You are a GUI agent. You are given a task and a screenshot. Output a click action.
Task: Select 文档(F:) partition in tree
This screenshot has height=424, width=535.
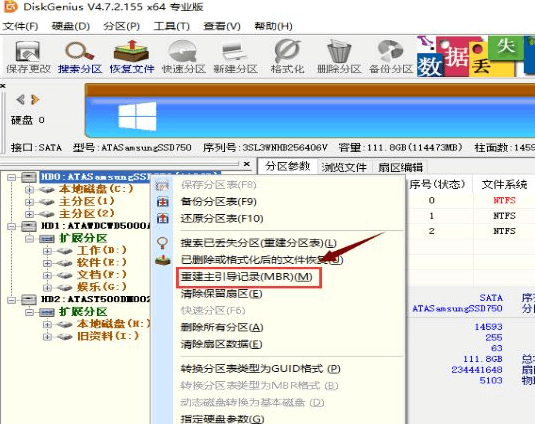coord(102,275)
